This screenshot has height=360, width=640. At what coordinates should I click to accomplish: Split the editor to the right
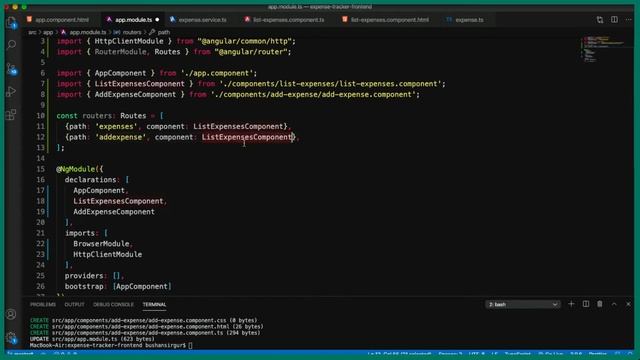(x=614, y=20)
